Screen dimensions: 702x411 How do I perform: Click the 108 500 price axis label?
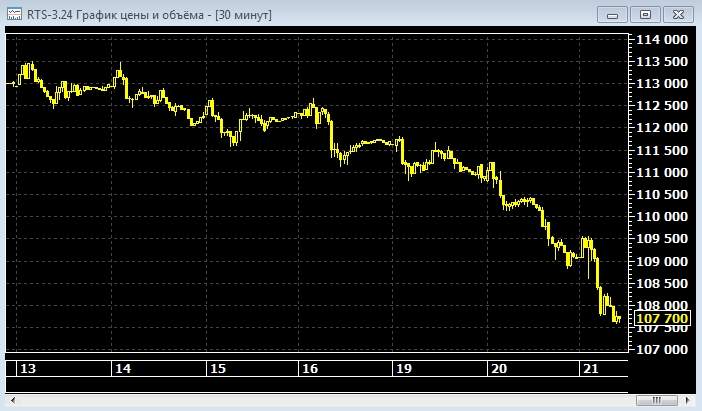(661, 283)
